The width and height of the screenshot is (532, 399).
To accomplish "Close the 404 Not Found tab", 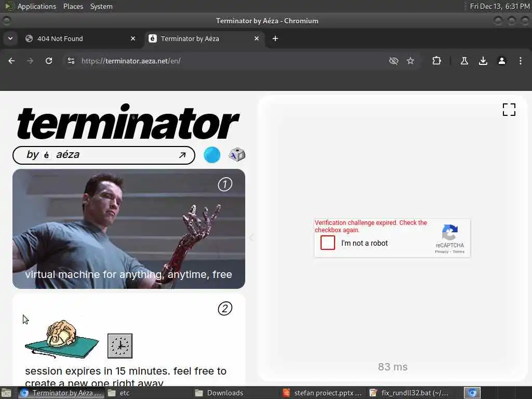I will tap(133, 38).
